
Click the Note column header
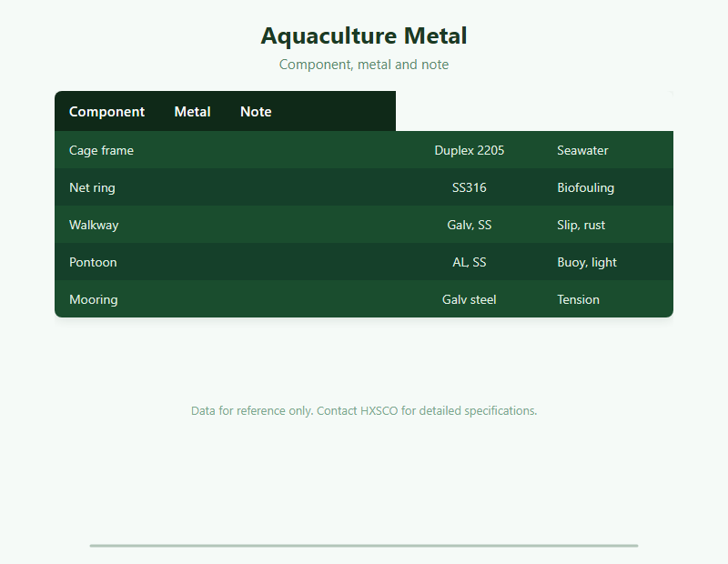[x=256, y=111]
